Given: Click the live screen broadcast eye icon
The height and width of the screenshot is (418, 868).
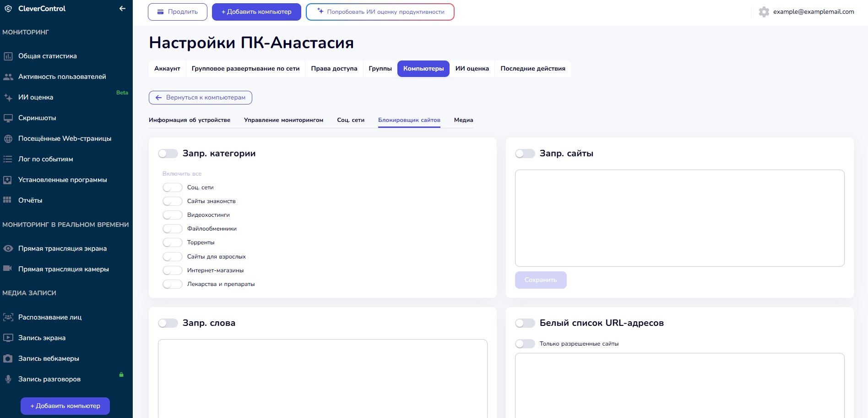Looking at the screenshot, I should (8, 248).
